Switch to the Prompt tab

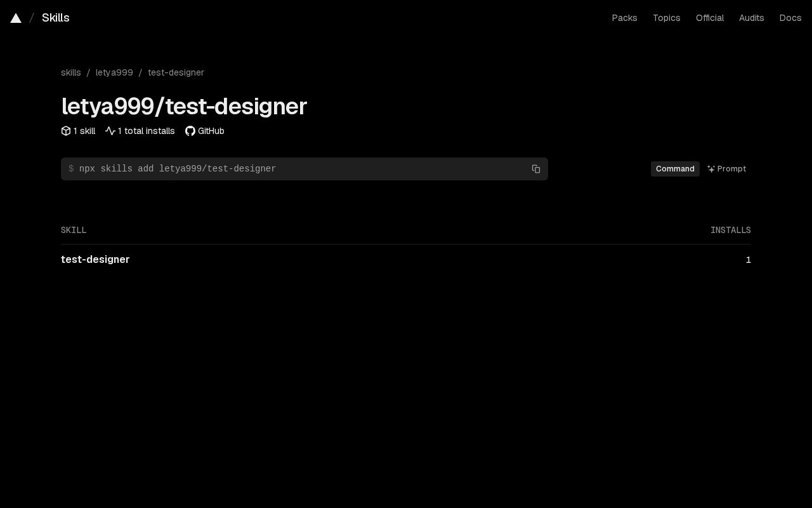(726, 169)
